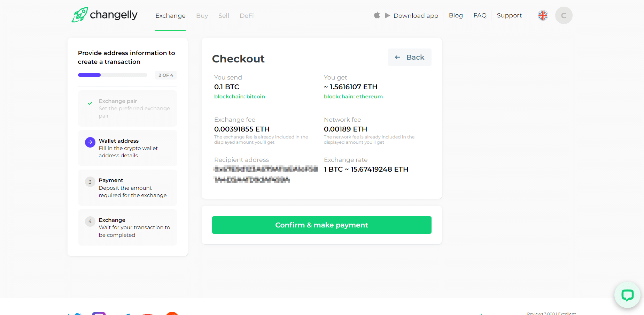Switch to the Buy tab
644x315 pixels.
[x=202, y=16]
